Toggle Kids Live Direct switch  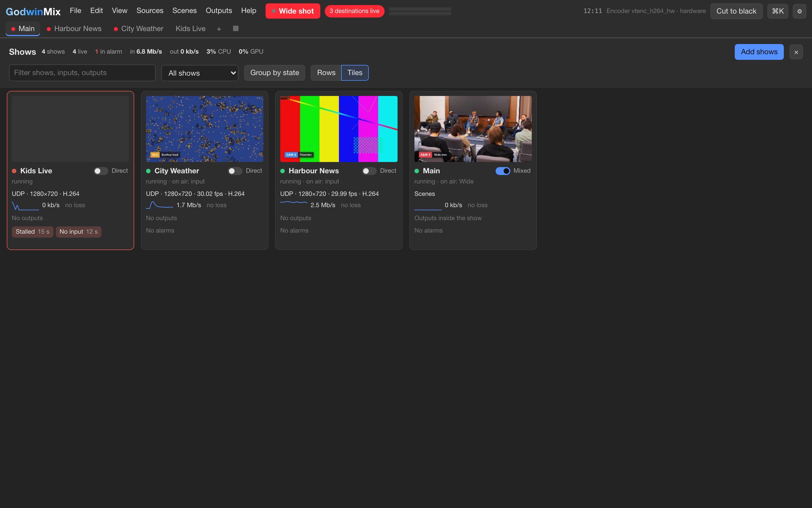tap(101, 171)
